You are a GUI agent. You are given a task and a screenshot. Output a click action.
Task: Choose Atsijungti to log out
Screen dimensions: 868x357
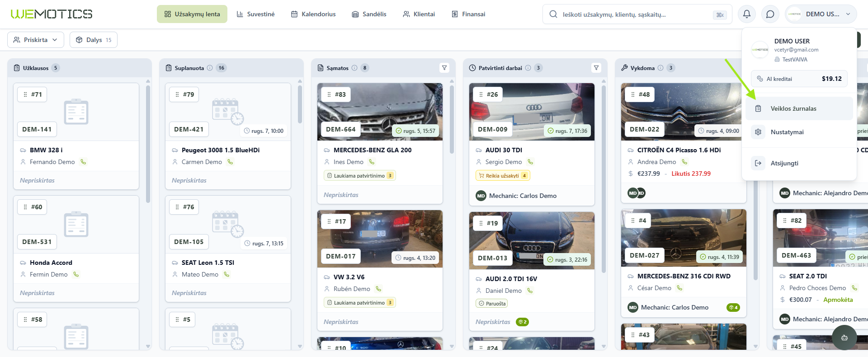tap(799, 163)
